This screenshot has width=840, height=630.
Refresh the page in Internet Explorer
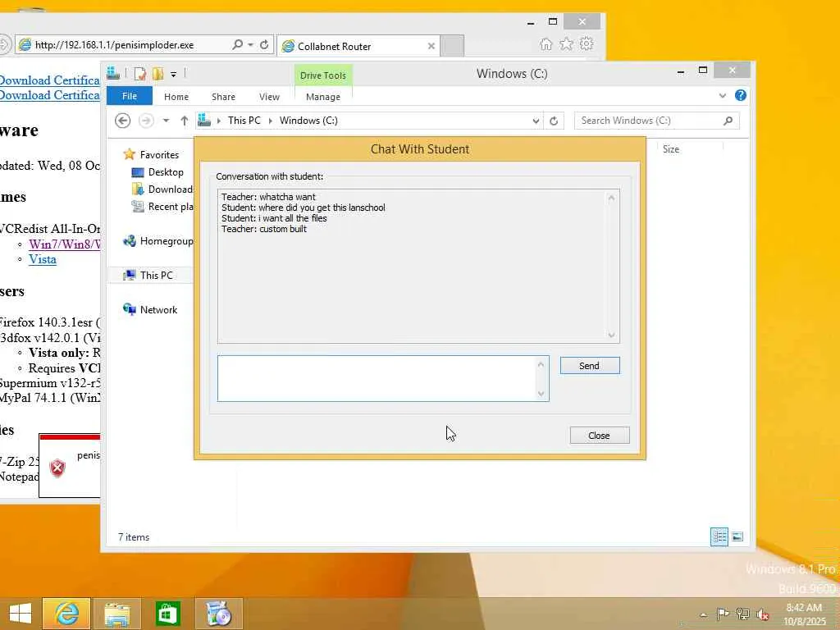[264, 45]
